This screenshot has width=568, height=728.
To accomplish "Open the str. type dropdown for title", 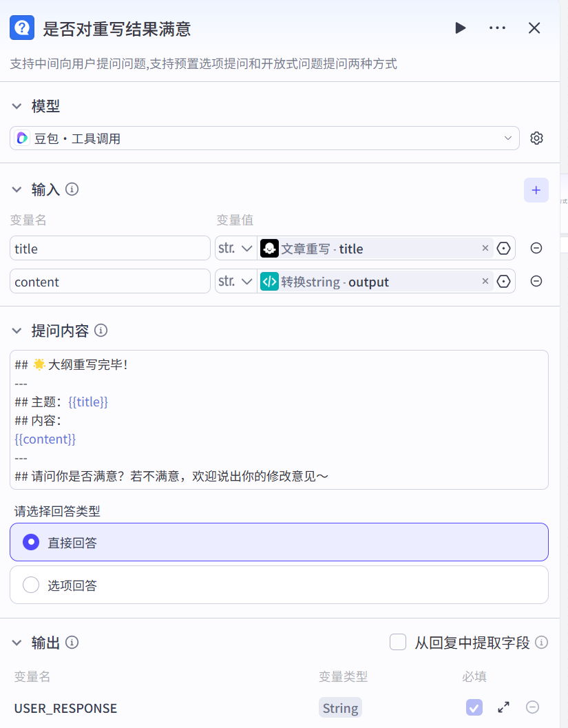I will tap(235, 248).
